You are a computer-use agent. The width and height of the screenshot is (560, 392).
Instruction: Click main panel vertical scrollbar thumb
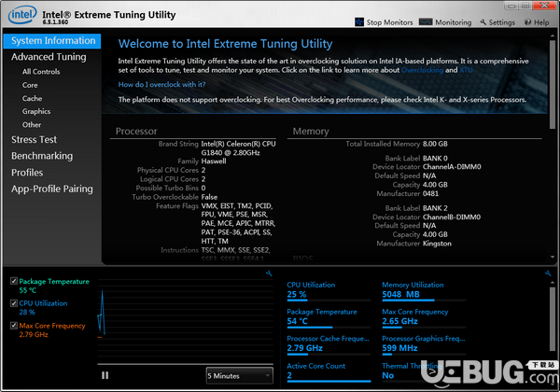pos(553,84)
